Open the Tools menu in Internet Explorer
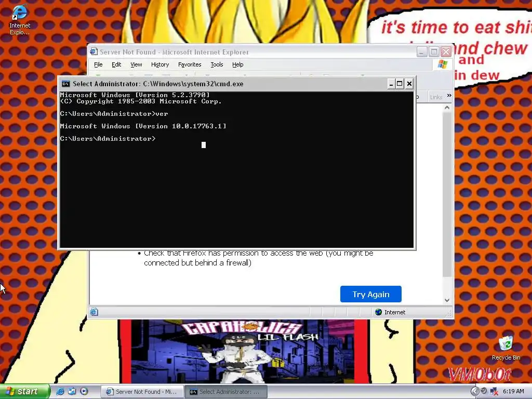Screen dimensions: 532x399 [x=217, y=64]
